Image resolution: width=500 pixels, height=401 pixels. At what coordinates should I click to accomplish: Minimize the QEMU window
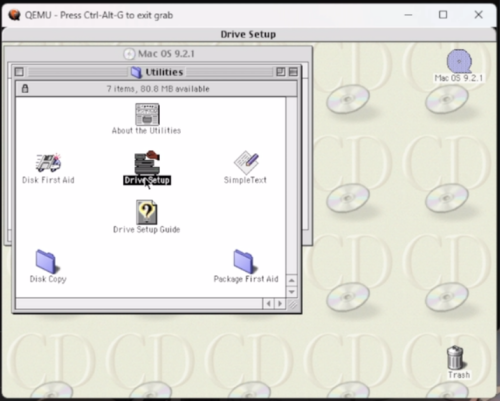click(408, 15)
